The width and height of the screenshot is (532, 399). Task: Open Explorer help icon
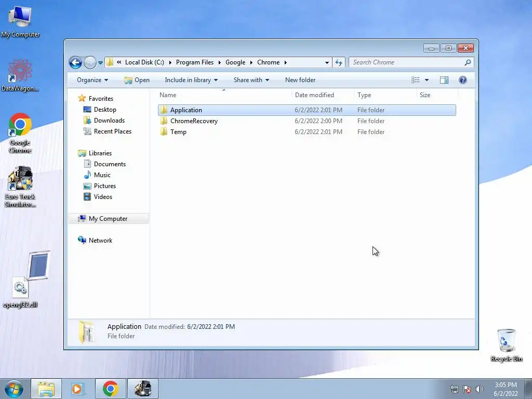(463, 80)
